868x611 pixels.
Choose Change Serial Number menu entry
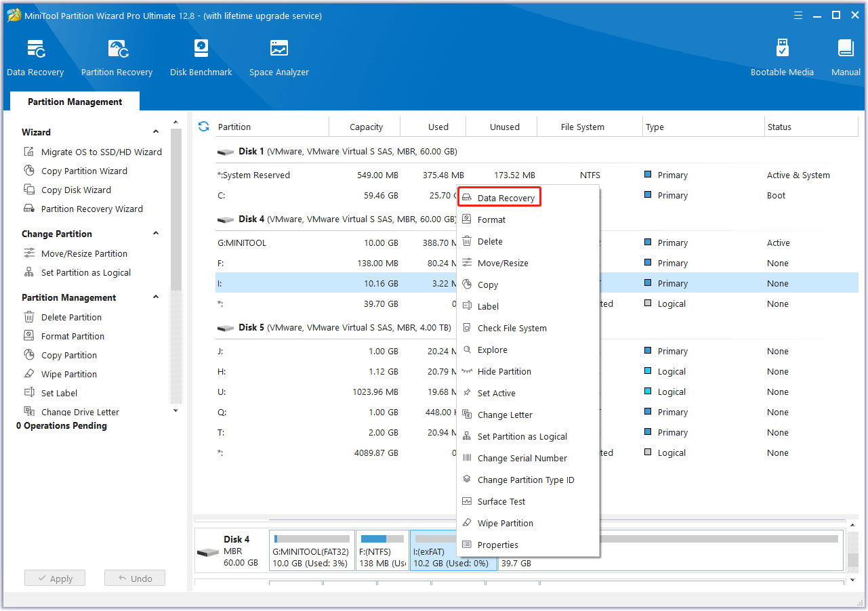[x=529, y=458]
